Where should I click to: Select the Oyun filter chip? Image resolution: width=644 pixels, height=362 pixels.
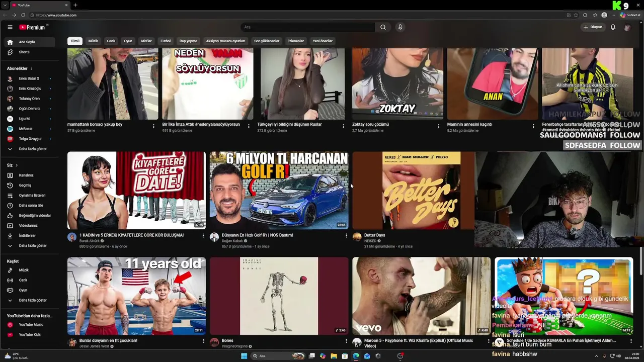pos(128,41)
